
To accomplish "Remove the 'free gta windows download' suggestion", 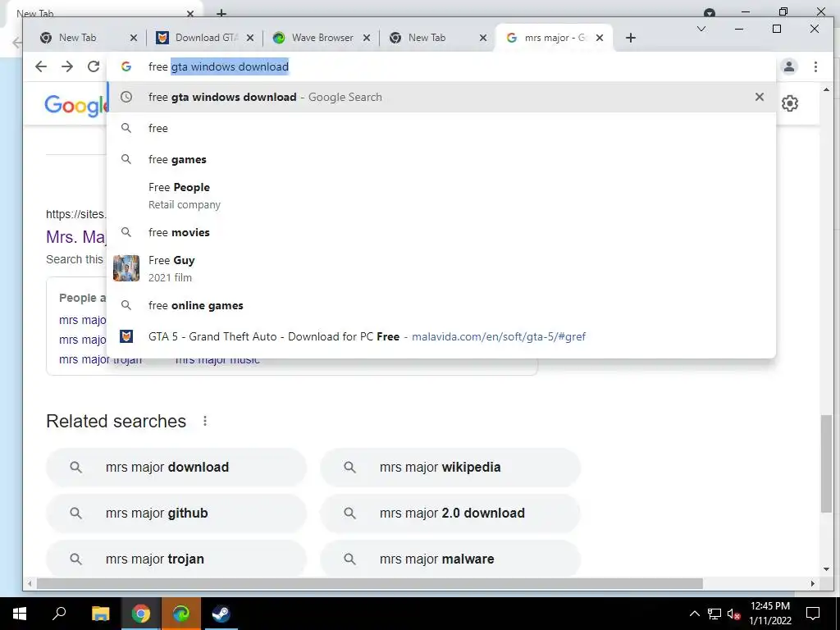I will (x=759, y=97).
